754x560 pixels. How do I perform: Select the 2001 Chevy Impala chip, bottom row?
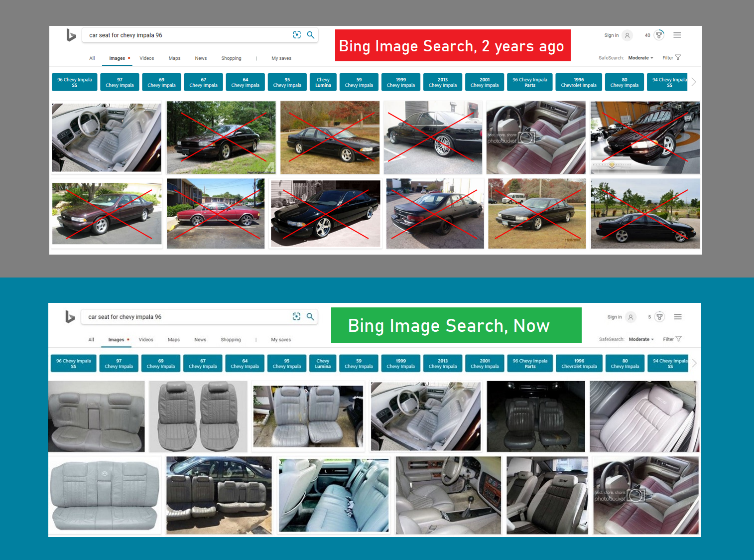click(485, 364)
